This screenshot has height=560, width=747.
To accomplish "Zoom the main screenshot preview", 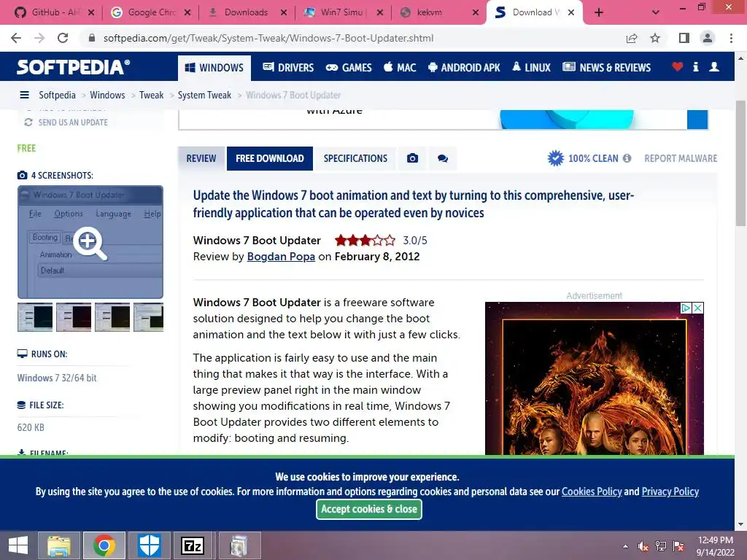I will [90, 242].
